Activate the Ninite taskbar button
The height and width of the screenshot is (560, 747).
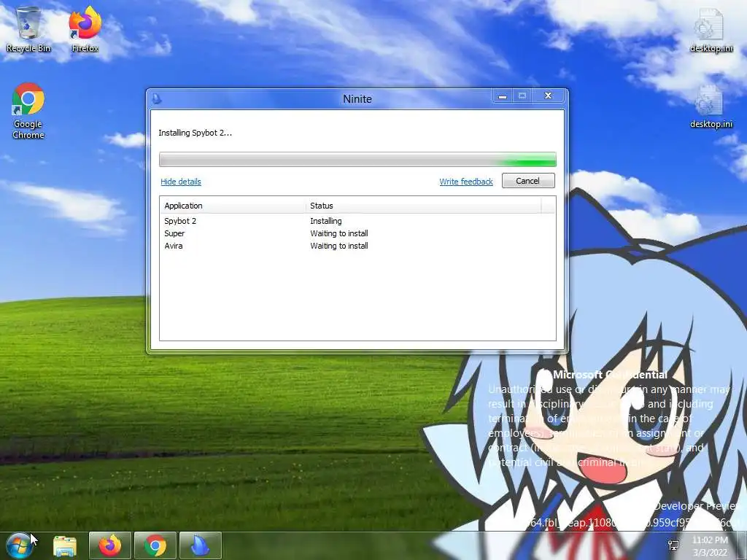201,545
